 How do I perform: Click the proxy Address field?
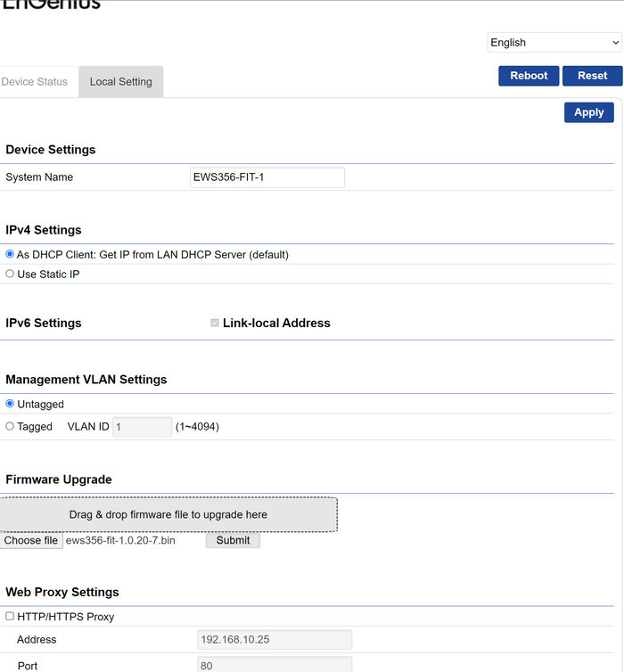coord(275,640)
